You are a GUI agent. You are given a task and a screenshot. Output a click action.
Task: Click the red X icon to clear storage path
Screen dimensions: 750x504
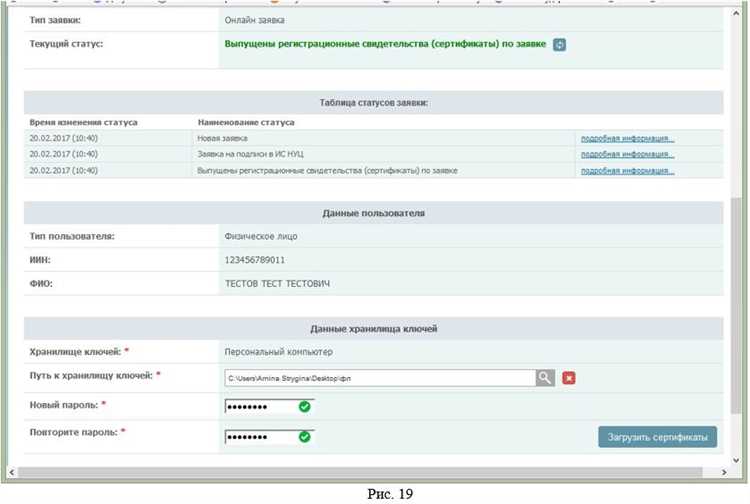[x=569, y=377]
